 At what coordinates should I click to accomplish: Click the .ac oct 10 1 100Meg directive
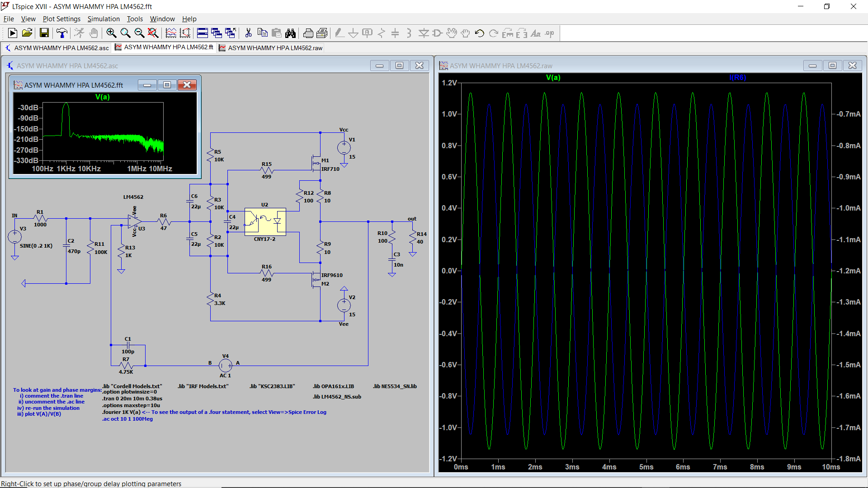[127, 419]
